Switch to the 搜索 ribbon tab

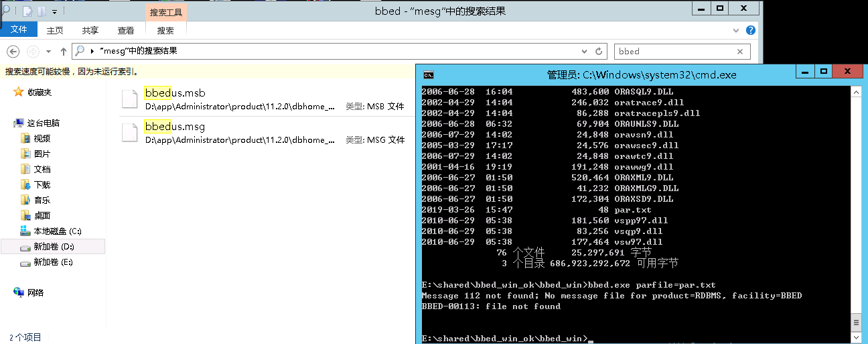[165, 30]
